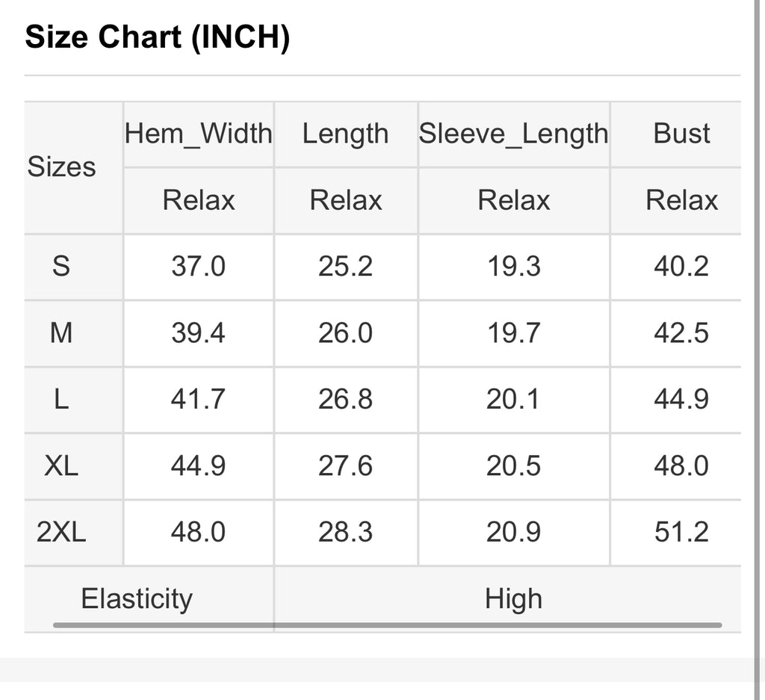Select the Size Chart (INCH) heading

[x=157, y=37]
